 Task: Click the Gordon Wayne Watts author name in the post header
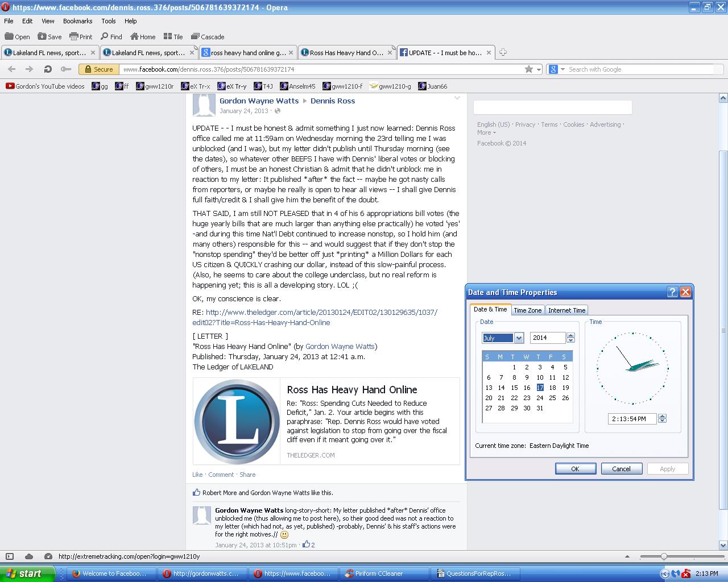pyautogui.click(x=259, y=101)
